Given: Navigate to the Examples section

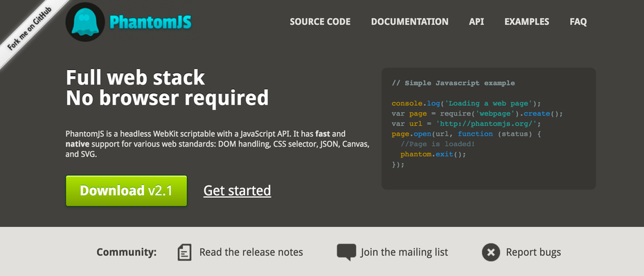Looking at the screenshot, I should (x=526, y=21).
